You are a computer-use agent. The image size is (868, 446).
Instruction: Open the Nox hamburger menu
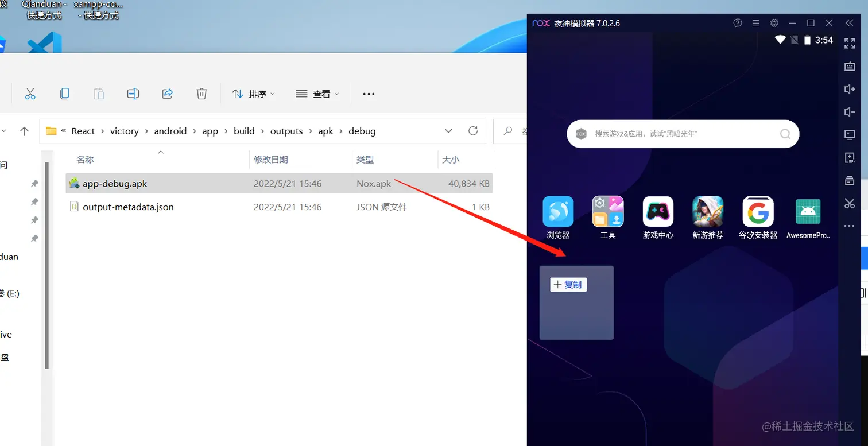pyautogui.click(x=755, y=23)
